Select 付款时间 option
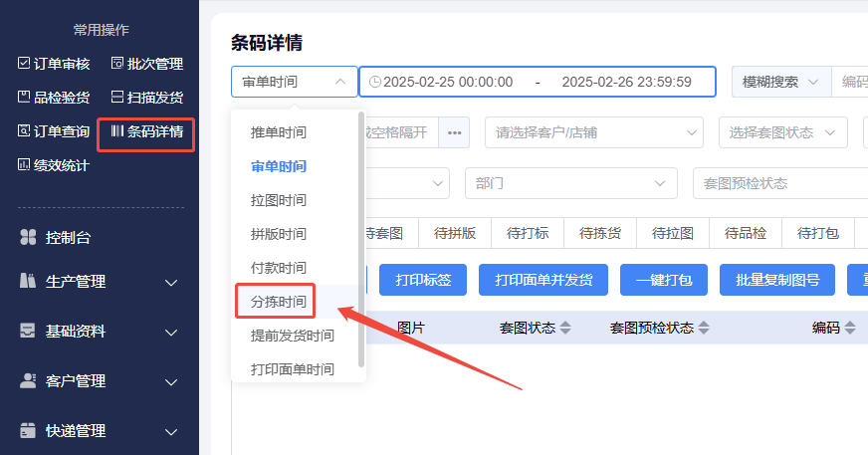The image size is (868, 455). [x=278, y=268]
